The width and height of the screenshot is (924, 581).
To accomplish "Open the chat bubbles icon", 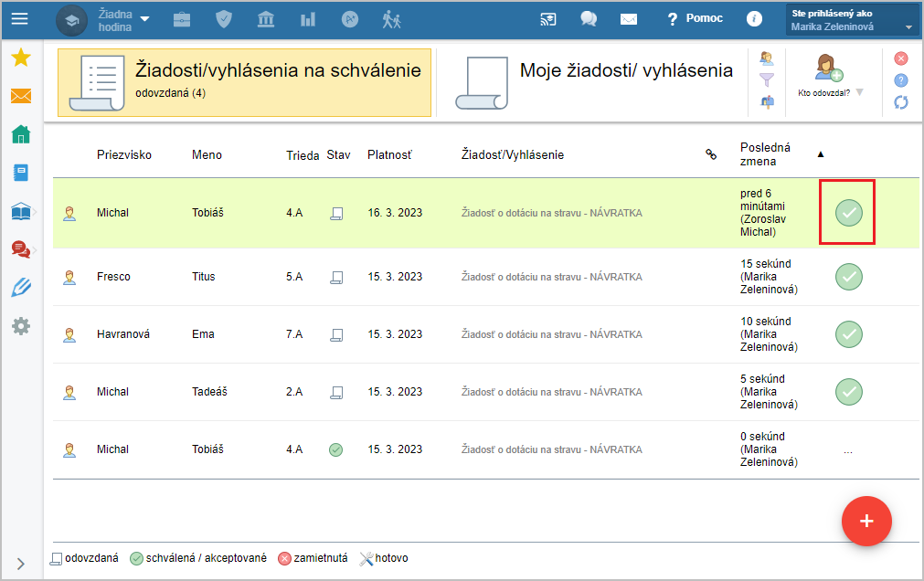I will (588, 19).
